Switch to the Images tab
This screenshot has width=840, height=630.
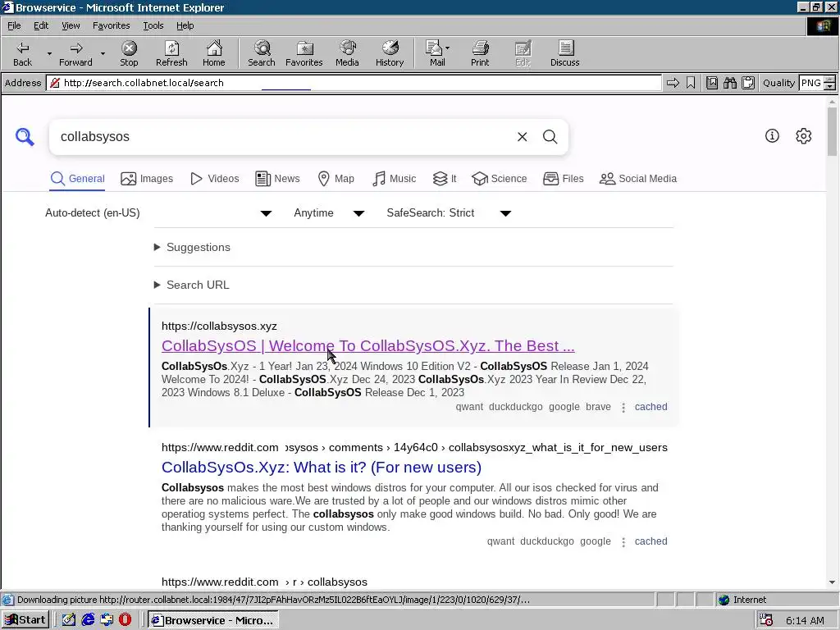147,178
